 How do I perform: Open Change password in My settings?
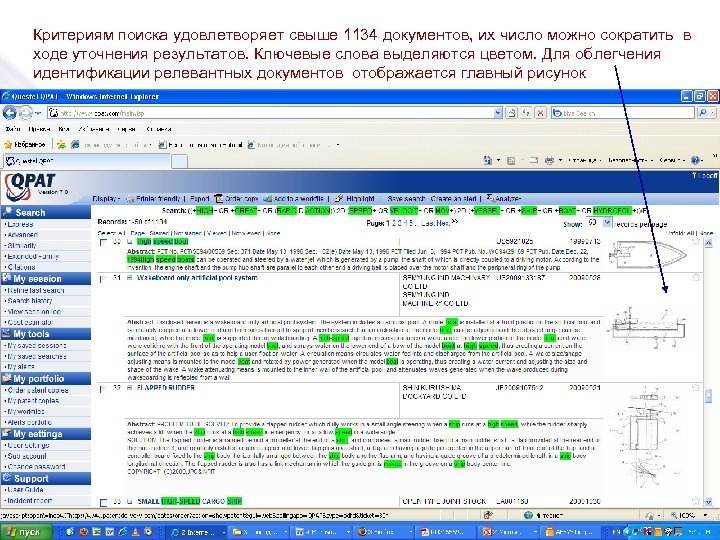pyautogui.click(x=36, y=467)
